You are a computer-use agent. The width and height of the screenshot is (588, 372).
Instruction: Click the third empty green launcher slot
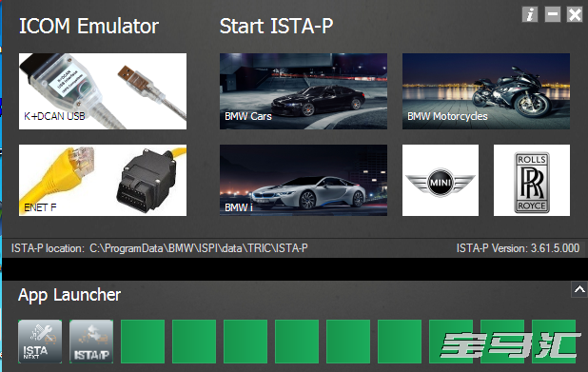(x=245, y=342)
